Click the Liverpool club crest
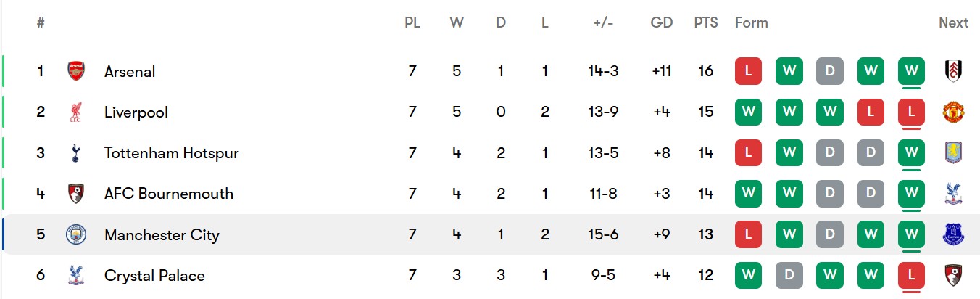Image resolution: width=980 pixels, height=299 pixels. 76,112
